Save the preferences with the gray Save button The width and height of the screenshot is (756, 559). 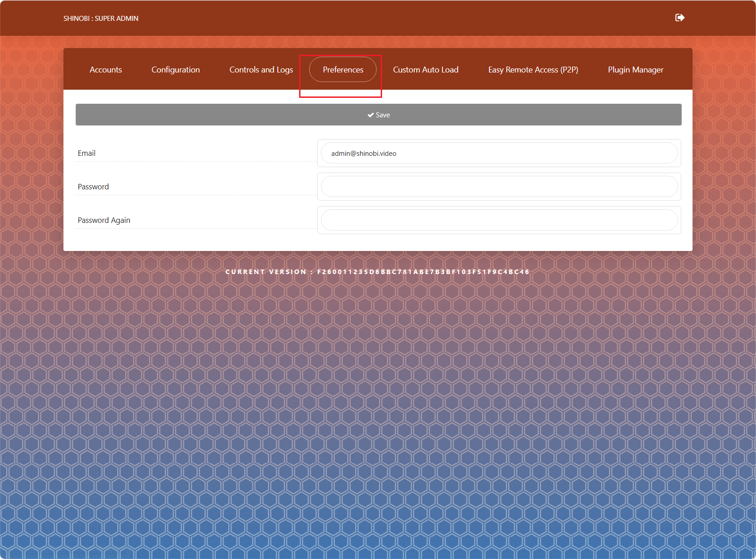point(378,115)
